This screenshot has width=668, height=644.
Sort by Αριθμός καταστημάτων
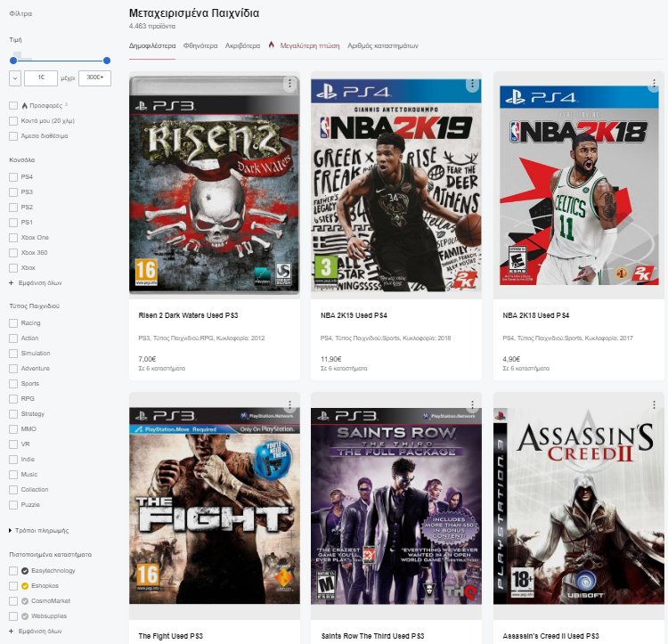pyautogui.click(x=383, y=45)
